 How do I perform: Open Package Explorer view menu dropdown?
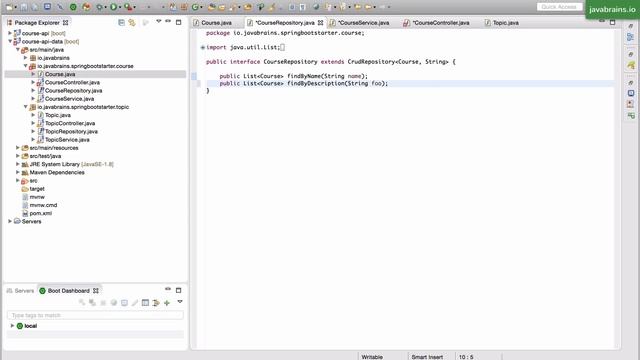pyautogui.click(x=158, y=22)
